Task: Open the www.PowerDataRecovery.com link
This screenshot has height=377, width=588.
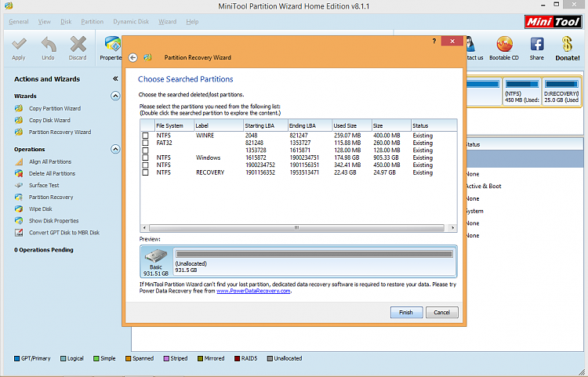Action: 253,291
